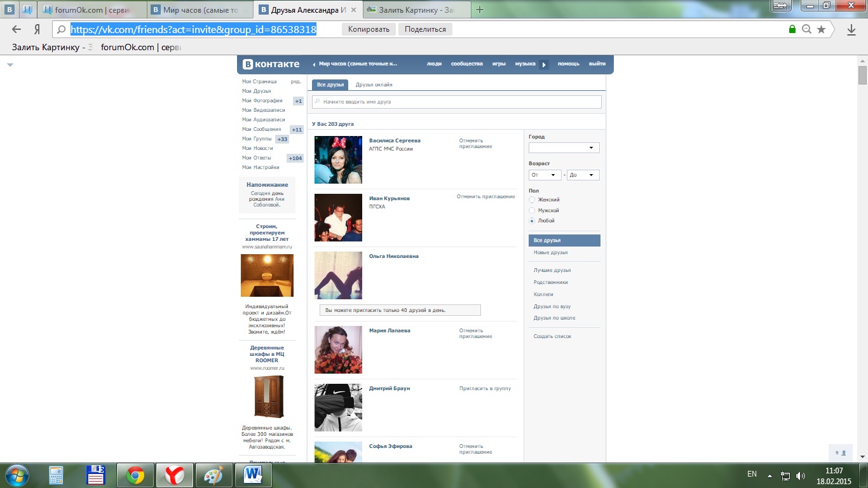Image resolution: width=868 pixels, height=488 pixels.
Task: Open Yandex browser taskbar icon
Action: [175, 475]
